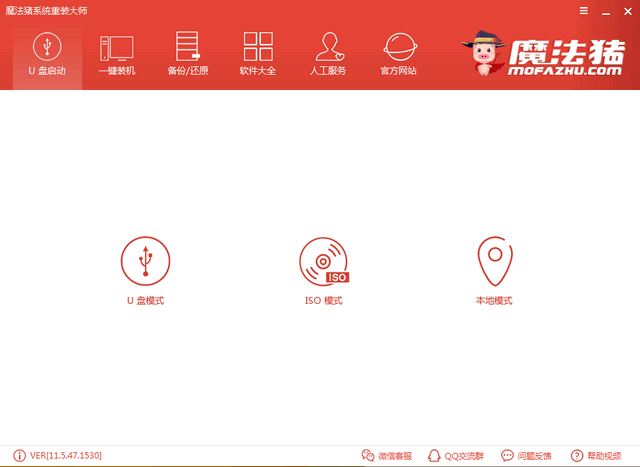640x467 pixels.
Task: Close the 魔法猪系统重装大师 window
Action: pos(627,9)
